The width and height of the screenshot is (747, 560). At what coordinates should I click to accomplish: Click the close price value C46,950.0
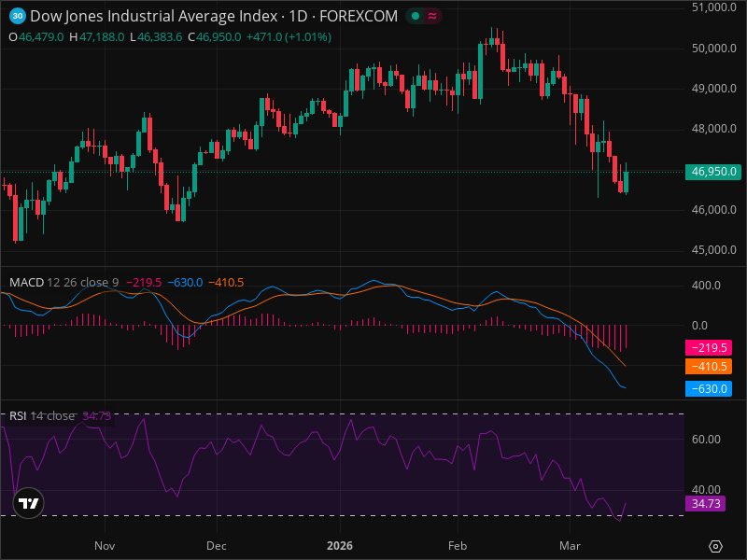click(215, 37)
